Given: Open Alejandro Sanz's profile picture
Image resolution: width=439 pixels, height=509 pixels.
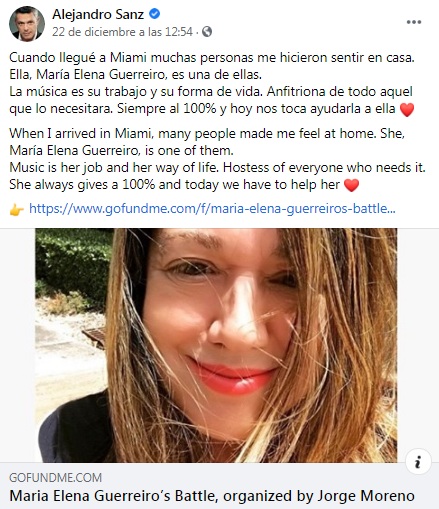Looking at the screenshot, I should pos(27,23).
